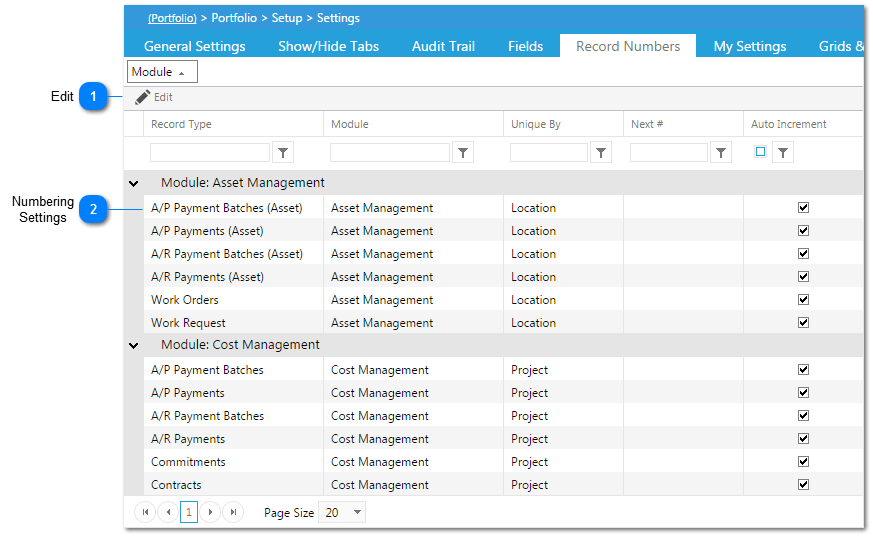Viewport: 873px width, 537px height.
Task: Switch to the General Settings tab
Action: tap(194, 46)
